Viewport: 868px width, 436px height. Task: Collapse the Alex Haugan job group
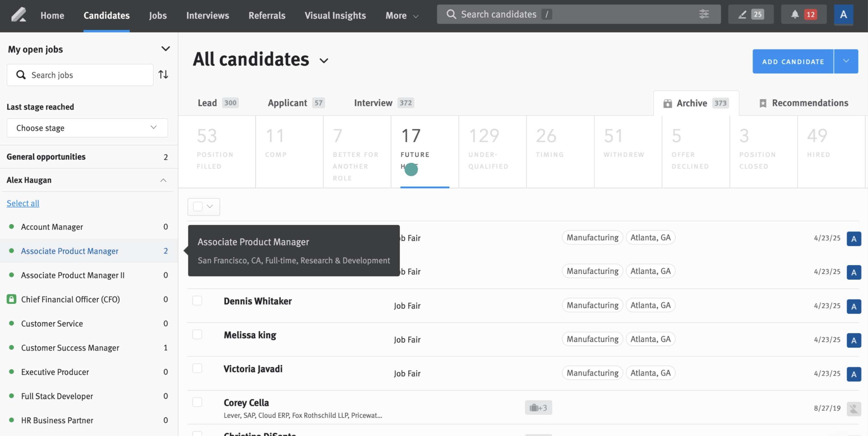(x=164, y=180)
